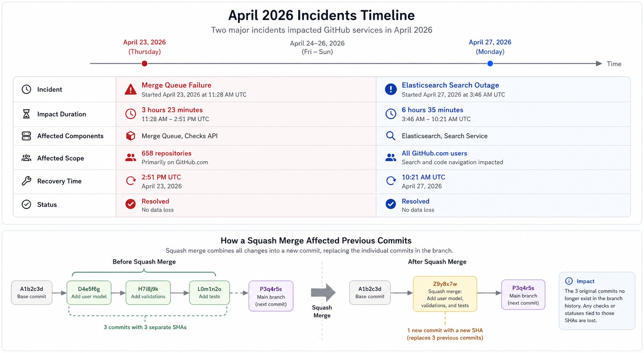Click the blue refresh icon next to 10:21 AM UTC
Screen dimensions: 644x353
click(391, 181)
